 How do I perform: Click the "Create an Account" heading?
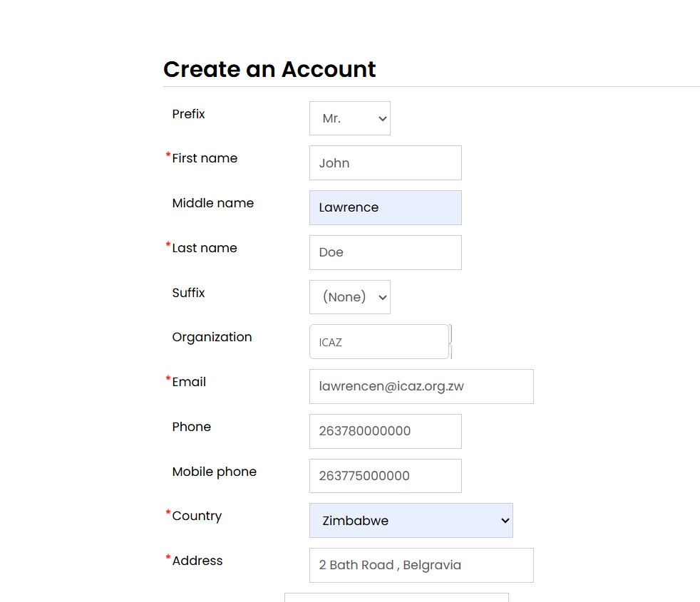pyautogui.click(x=269, y=69)
